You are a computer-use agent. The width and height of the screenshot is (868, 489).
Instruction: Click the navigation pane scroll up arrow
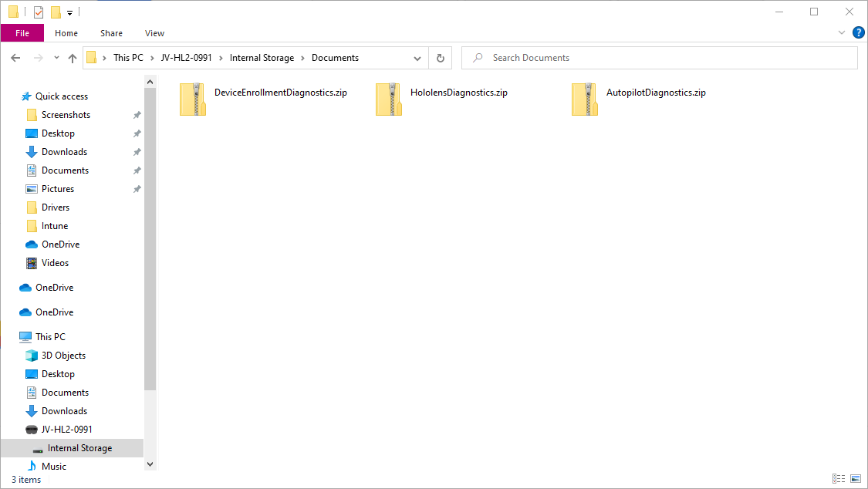click(150, 82)
